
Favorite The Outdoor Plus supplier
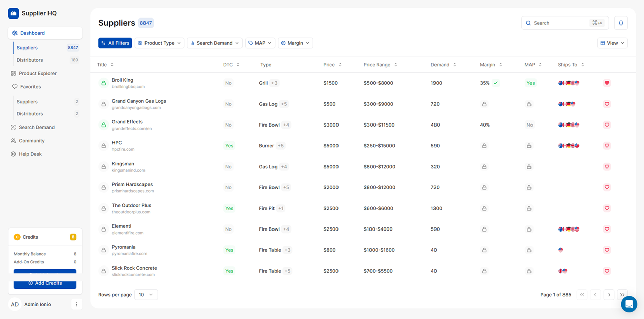pyautogui.click(x=607, y=208)
